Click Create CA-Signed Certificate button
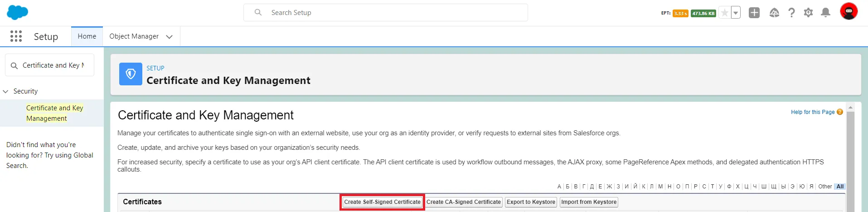The height and width of the screenshot is (212, 868). click(x=463, y=202)
